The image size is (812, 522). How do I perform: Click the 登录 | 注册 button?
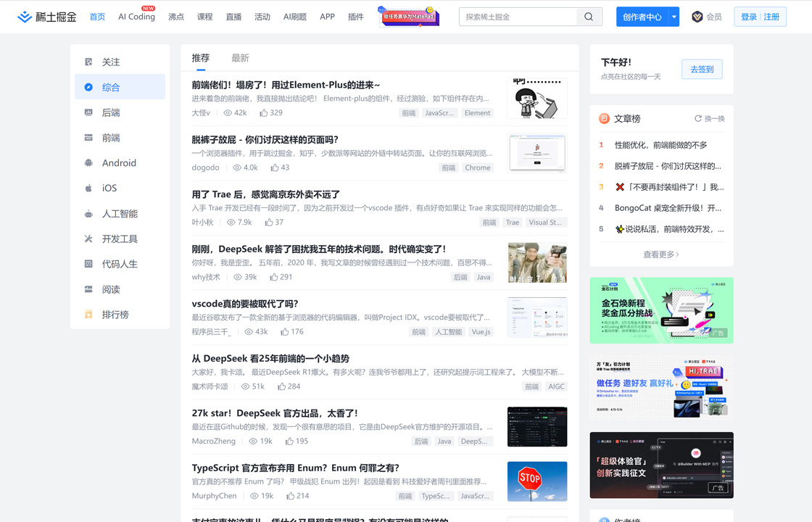click(761, 17)
